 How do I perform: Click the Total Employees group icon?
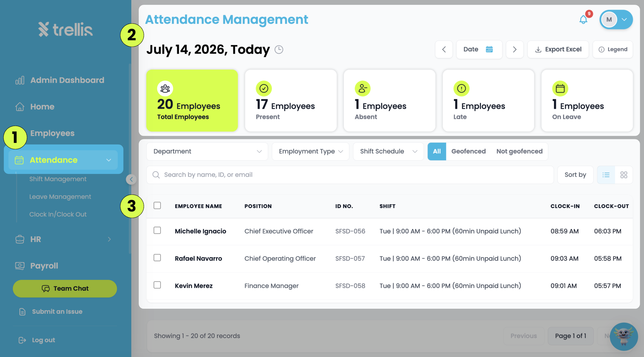(x=165, y=88)
